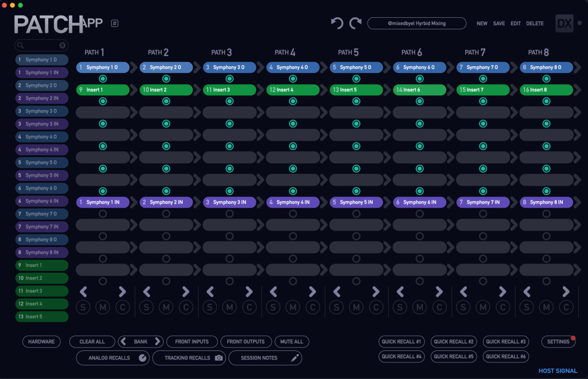Enable the empty node below Symphony 3 IN
588x379 pixels.
click(x=230, y=214)
